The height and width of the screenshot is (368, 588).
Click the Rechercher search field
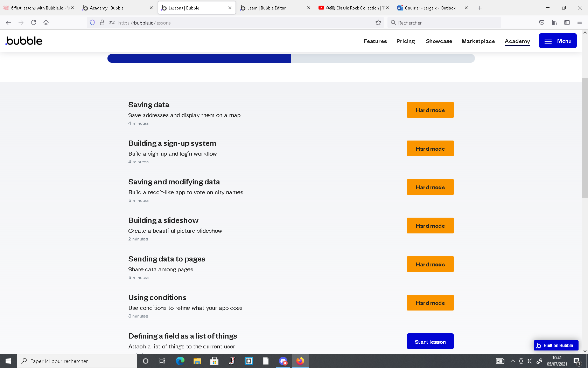point(444,23)
